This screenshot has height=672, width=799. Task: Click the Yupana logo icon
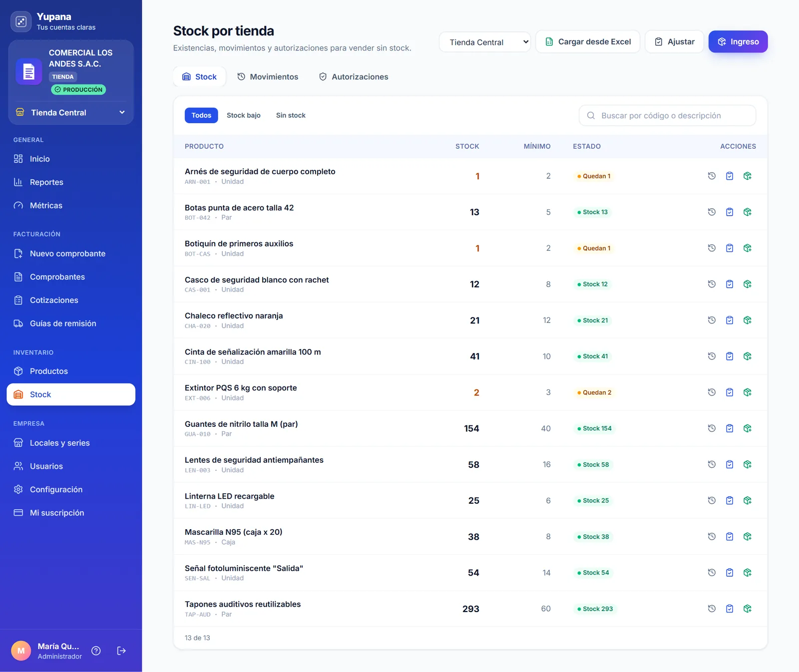point(21,21)
